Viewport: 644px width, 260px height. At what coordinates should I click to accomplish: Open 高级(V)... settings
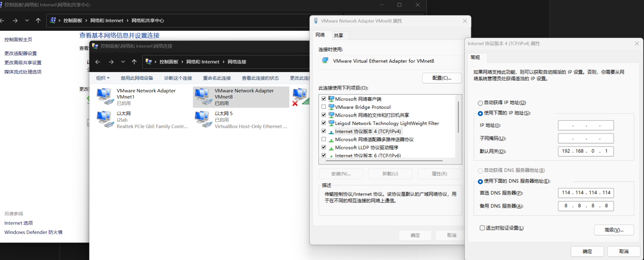pos(614,230)
